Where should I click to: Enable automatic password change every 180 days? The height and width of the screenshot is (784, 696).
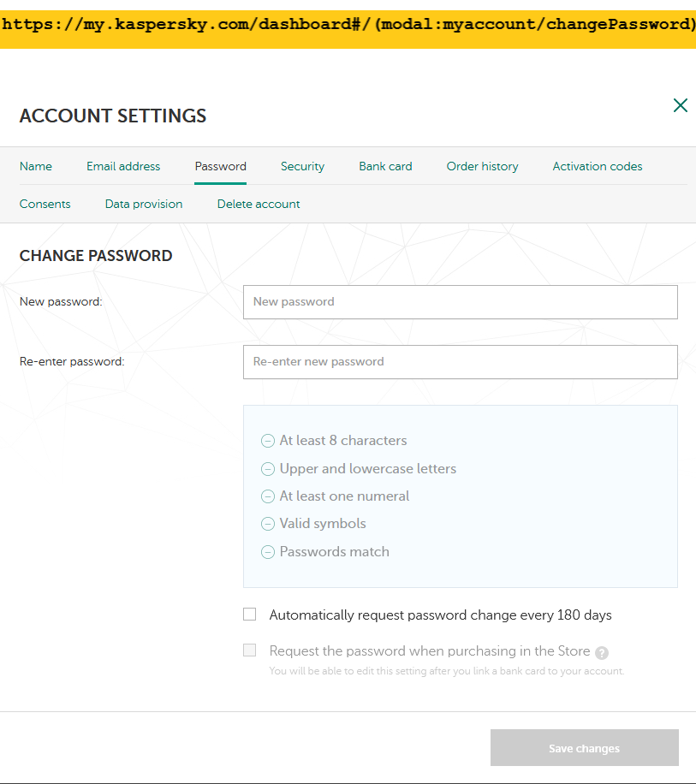pos(250,615)
